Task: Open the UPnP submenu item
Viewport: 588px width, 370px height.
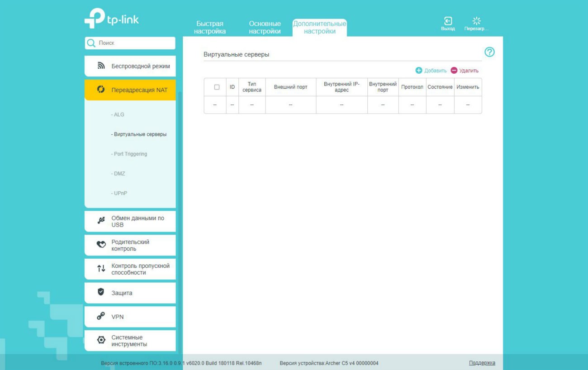Action: click(120, 193)
